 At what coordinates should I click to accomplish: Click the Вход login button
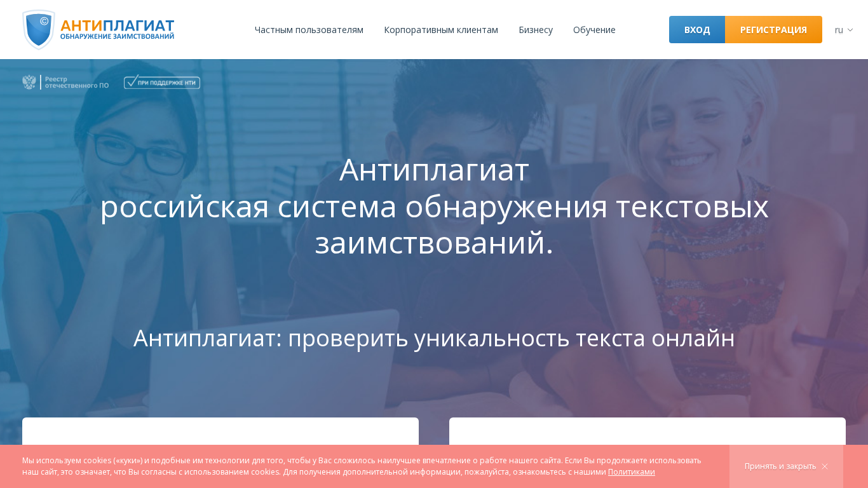(x=697, y=30)
